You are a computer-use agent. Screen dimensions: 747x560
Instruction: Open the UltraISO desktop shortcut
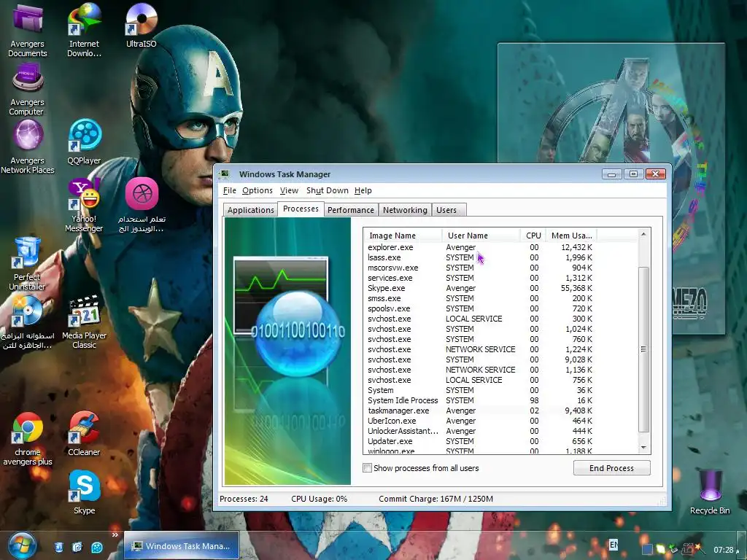(142, 26)
